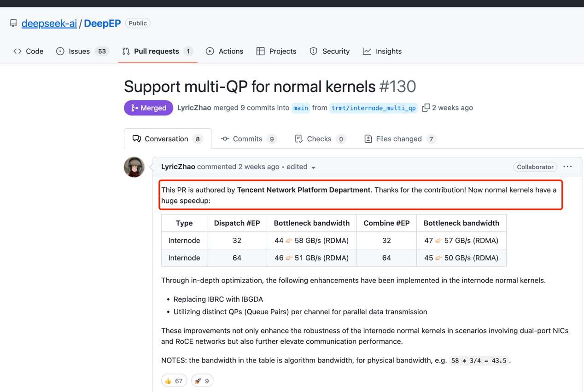Click LyricZhao's avatar picture

tap(134, 167)
